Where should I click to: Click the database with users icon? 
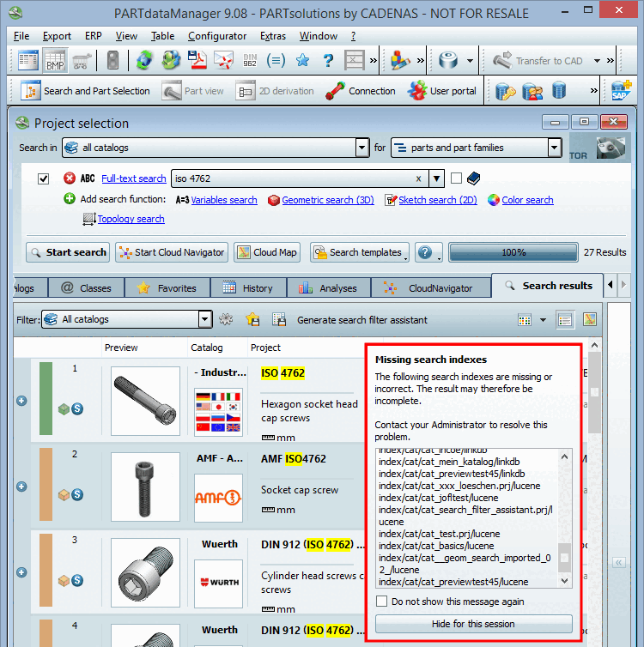532,91
